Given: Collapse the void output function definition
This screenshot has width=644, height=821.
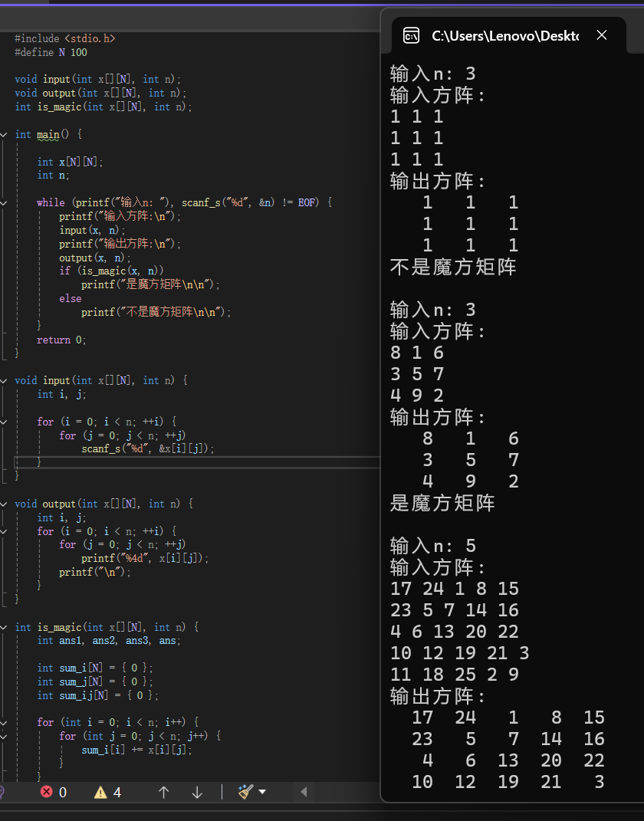Looking at the screenshot, I should (4, 504).
